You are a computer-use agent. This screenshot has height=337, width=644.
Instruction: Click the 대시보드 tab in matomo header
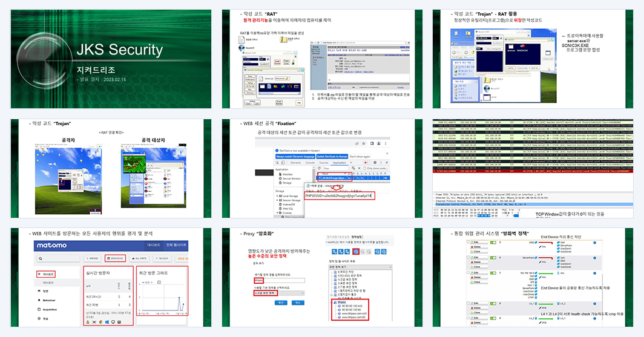(154, 244)
